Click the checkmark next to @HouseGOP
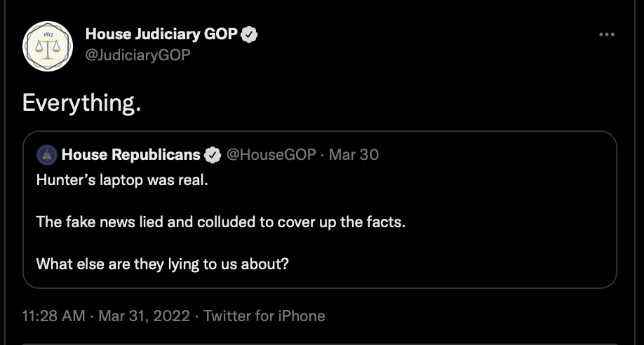The image size is (644, 345). (213, 155)
